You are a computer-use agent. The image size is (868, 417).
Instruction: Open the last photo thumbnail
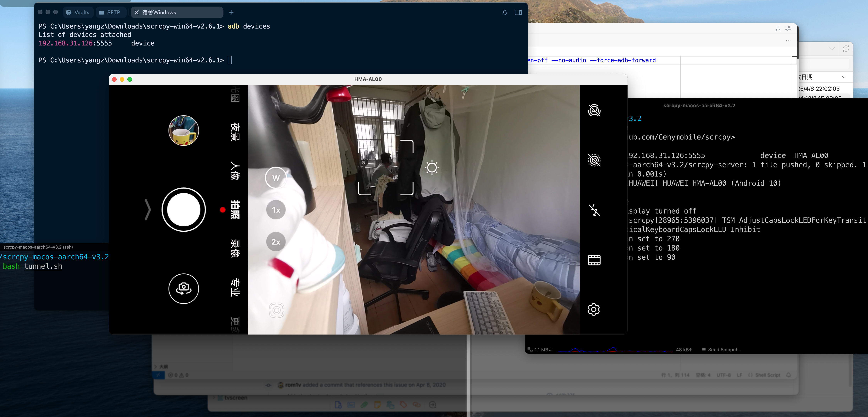[x=184, y=131]
